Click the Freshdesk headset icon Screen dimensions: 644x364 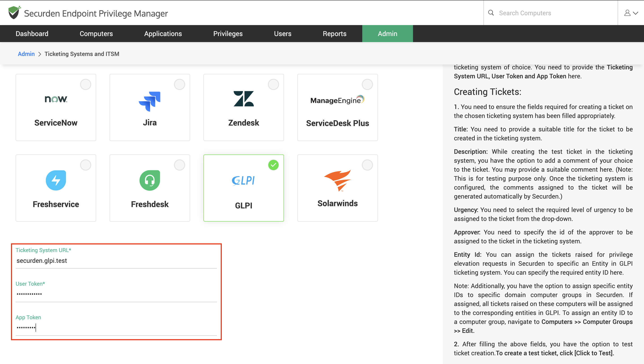150,180
